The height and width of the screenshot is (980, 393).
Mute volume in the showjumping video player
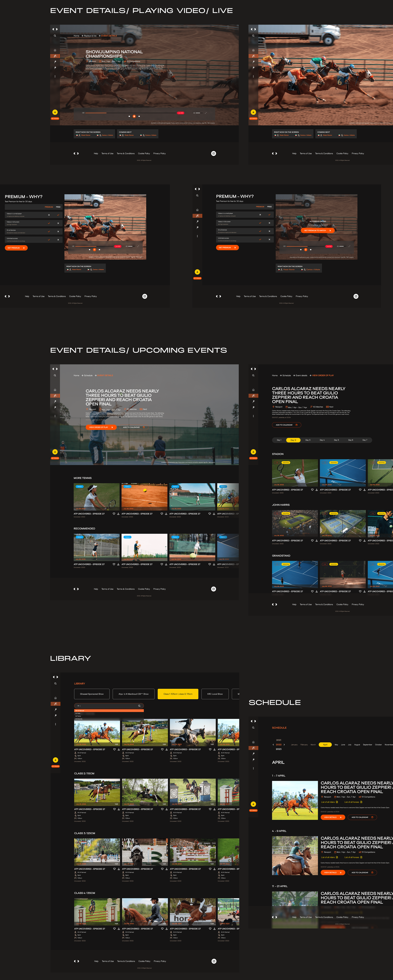pos(194,113)
